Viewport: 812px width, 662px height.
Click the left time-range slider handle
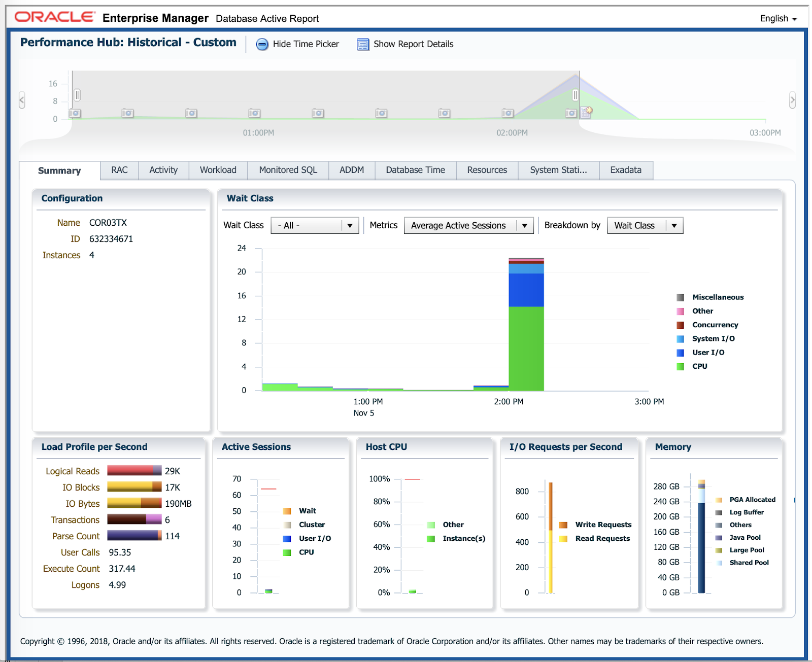pyautogui.click(x=77, y=95)
